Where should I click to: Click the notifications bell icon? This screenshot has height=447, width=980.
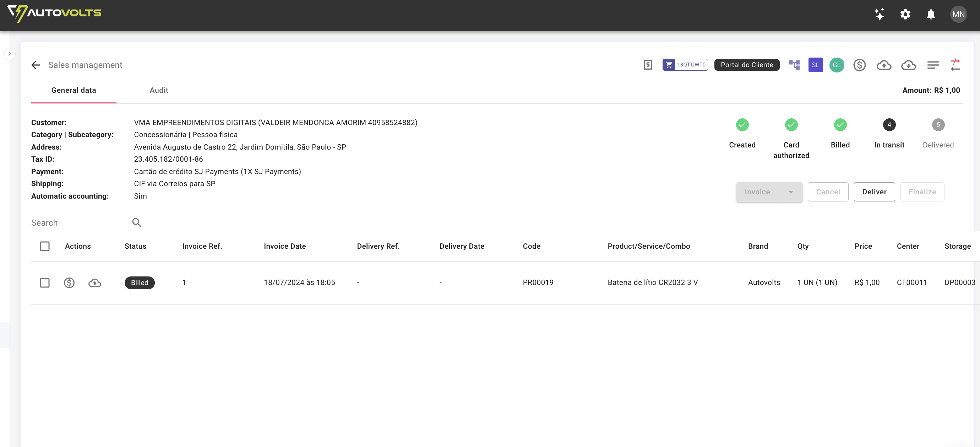tap(931, 15)
